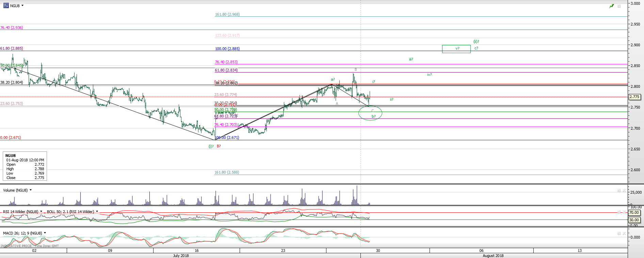
Task: Select the green ellipse around 'b?' label
Action: pos(370,113)
